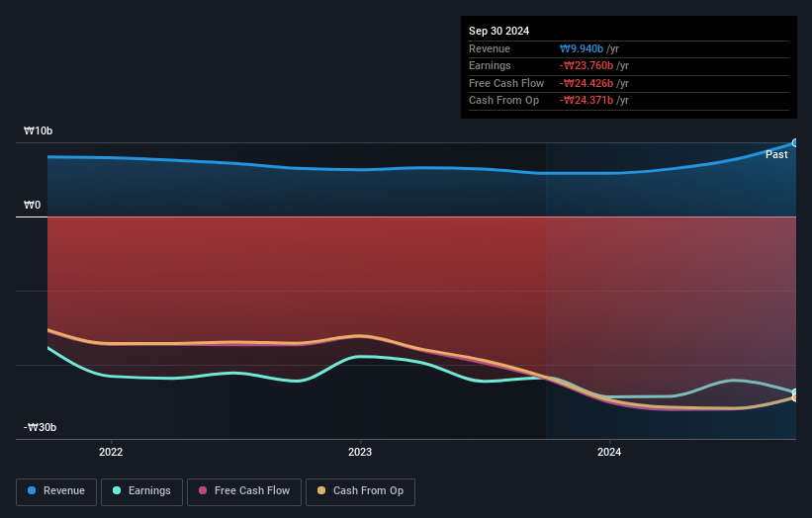The height and width of the screenshot is (518, 812).
Task: Click the pink Free Cash Flow dot
Action: [x=203, y=490]
